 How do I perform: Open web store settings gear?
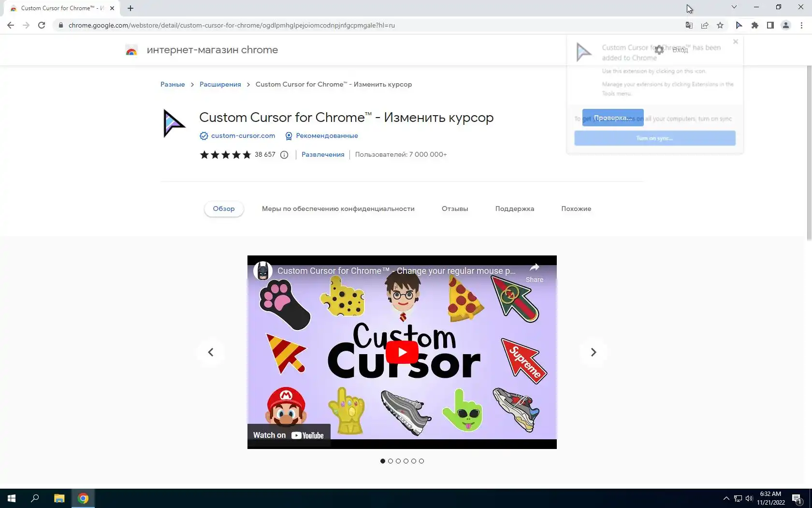click(659, 50)
